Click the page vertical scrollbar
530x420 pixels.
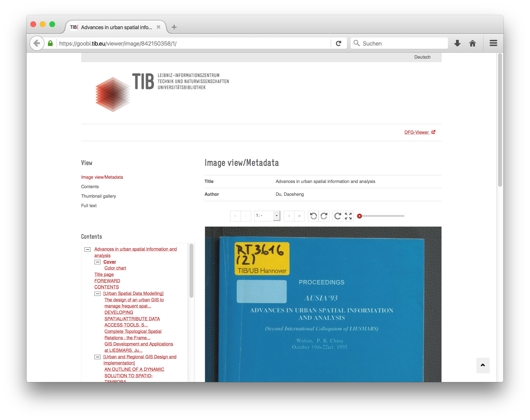point(500,120)
